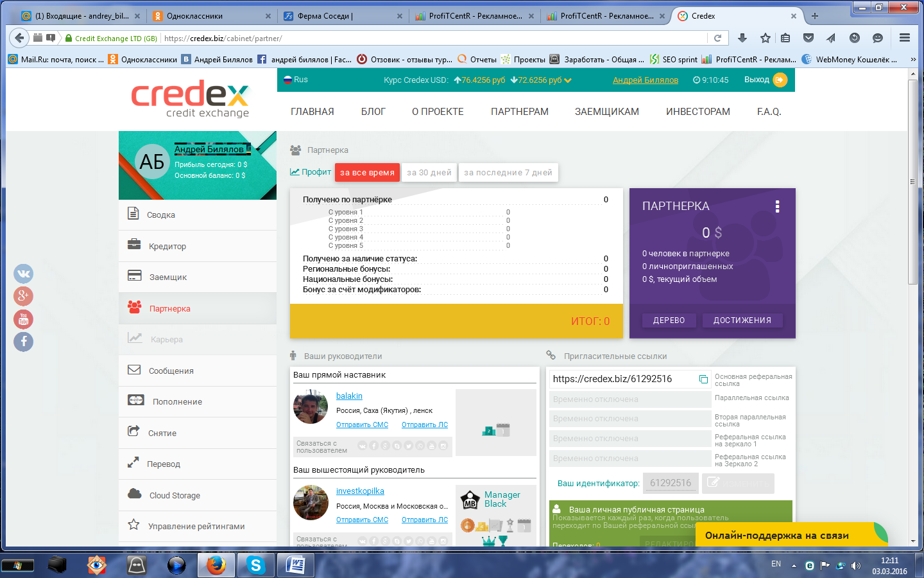The width and height of the screenshot is (924, 578).
Task: Open Firefox from the Windows taskbar
Action: click(x=216, y=565)
